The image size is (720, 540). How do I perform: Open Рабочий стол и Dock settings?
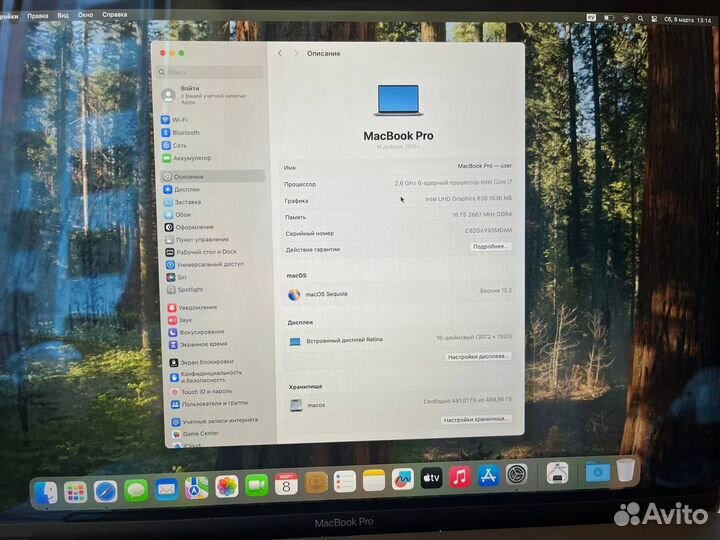201,252
